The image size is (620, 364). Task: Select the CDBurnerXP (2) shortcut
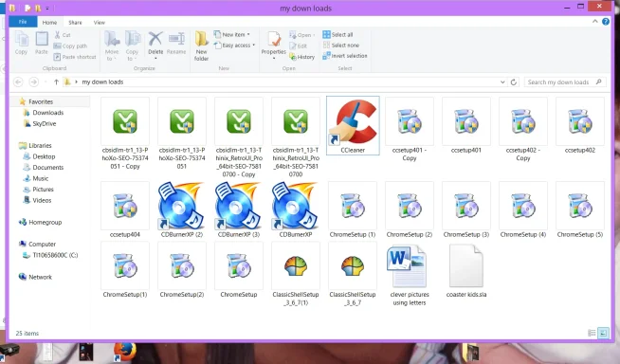(182, 206)
